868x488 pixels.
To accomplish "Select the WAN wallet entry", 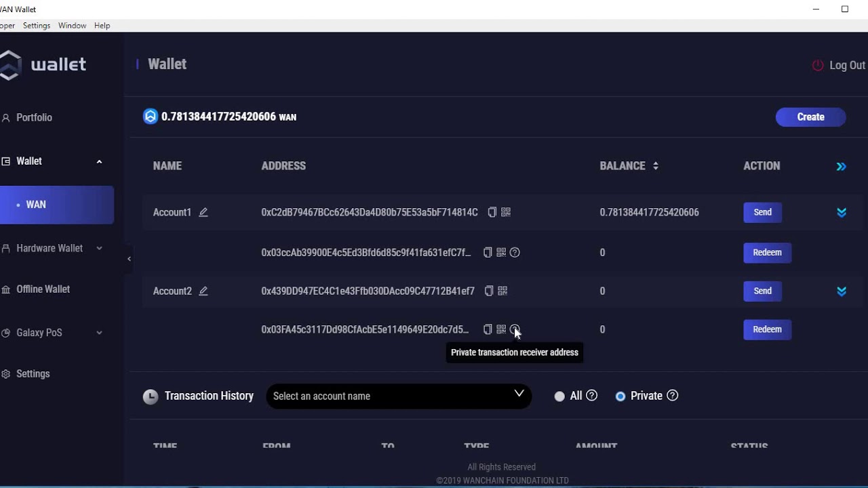I will 57,205.
